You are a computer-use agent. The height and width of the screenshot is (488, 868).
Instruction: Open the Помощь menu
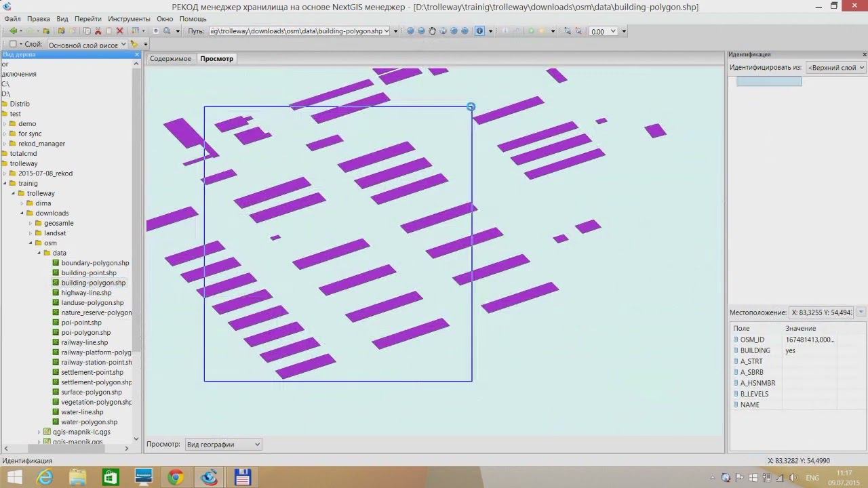(x=193, y=19)
